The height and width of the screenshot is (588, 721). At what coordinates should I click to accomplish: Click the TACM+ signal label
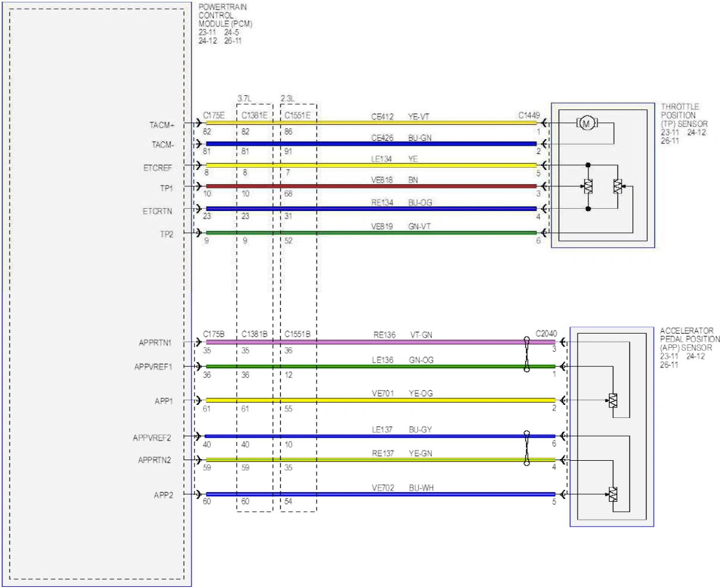162,125
